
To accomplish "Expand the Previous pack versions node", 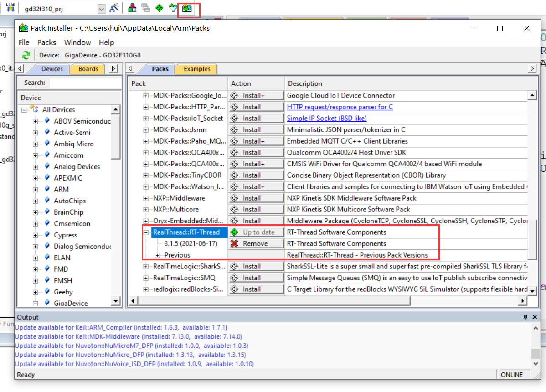I will (x=158, y=255).
